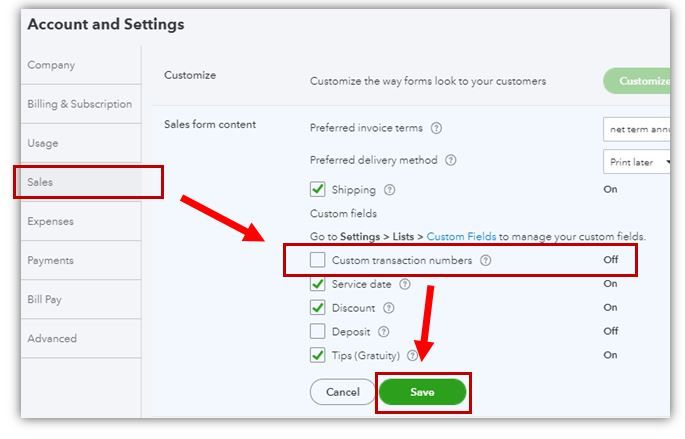Image resolution: width=685 pixels, height=439 pixels.
Task: Open Preferred invoice terms dropdown
Action: point(639,129)
